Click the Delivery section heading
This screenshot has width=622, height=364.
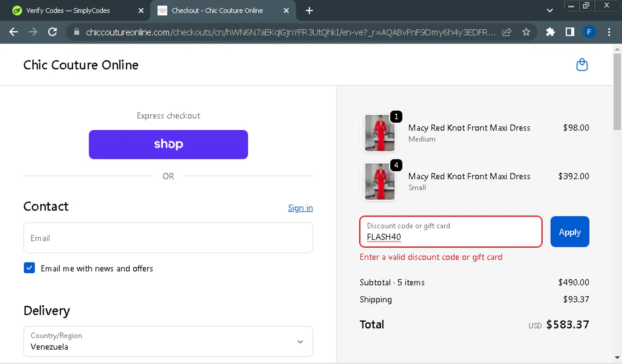(x=47, y=311)
